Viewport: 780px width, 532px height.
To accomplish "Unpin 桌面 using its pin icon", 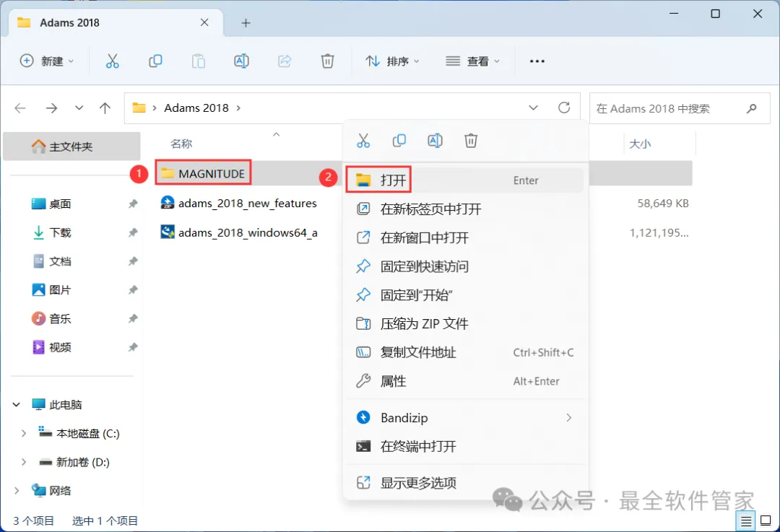I will point(133,204).
